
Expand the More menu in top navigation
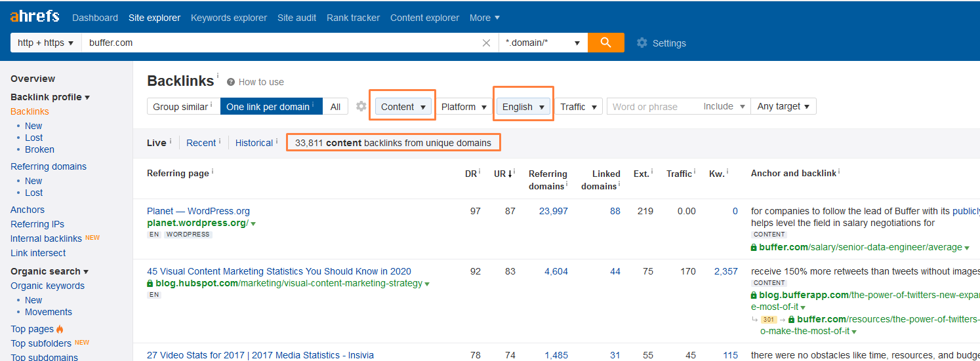click(485, 18)
